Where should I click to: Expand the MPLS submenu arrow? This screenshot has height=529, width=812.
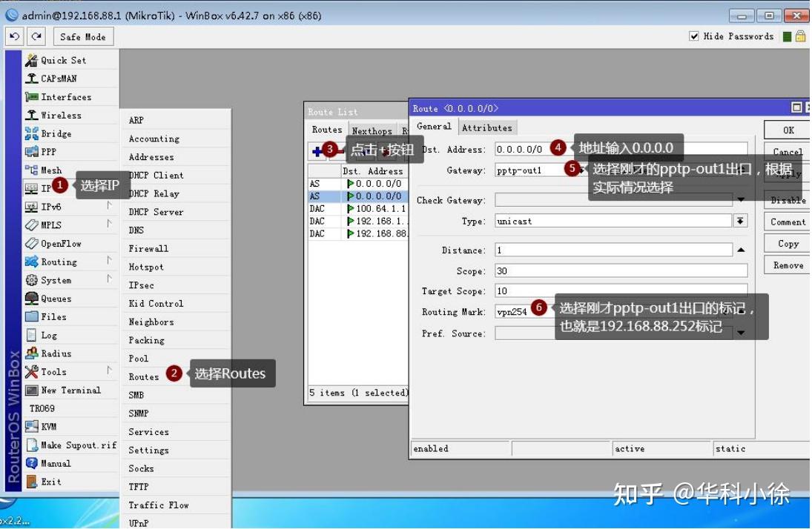pyautogui.click(x=109, y=224)
